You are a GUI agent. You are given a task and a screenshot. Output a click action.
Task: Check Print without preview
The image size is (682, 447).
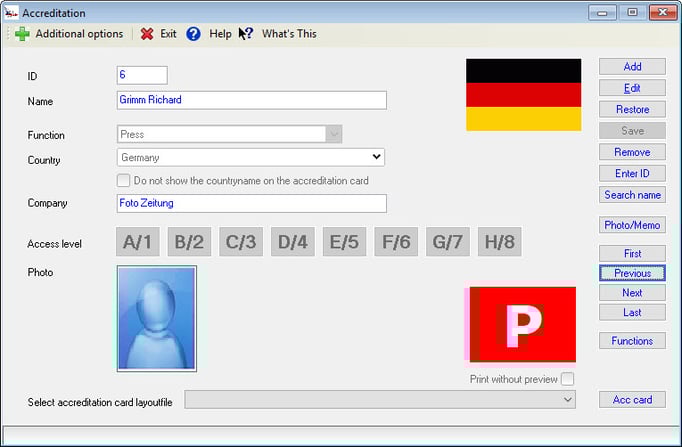[568, 379]
